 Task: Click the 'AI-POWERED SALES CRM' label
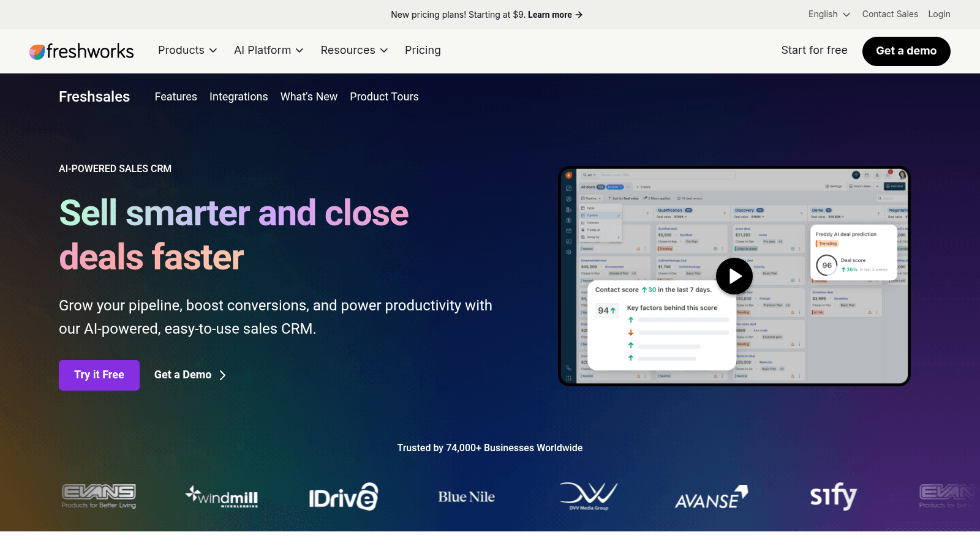click(x=115, y=168)
